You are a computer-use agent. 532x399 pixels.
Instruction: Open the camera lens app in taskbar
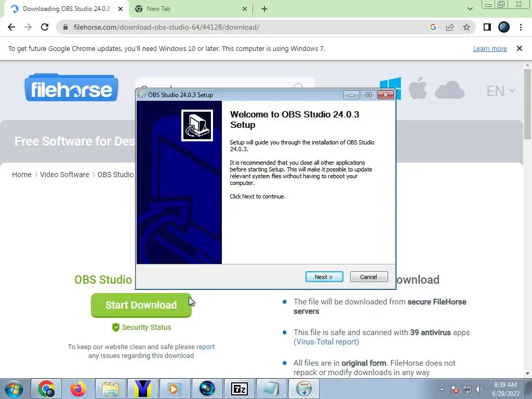click(x=207, y=389)
